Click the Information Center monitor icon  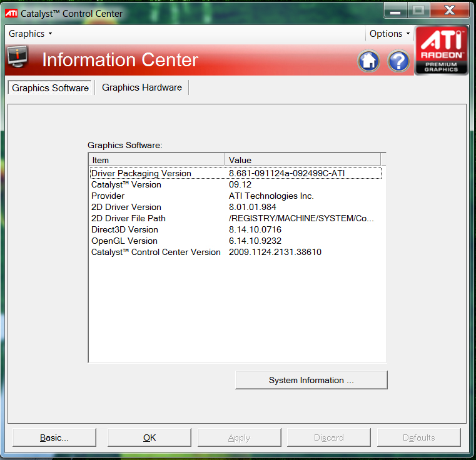click(x=18, y=57)
